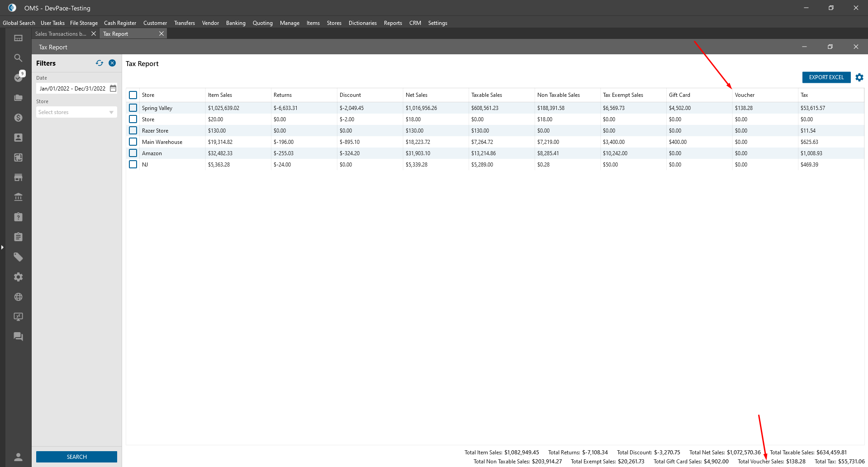Close the Sales Transactions tab
This screenshot has width=868, height=467.
pos(94,33)
